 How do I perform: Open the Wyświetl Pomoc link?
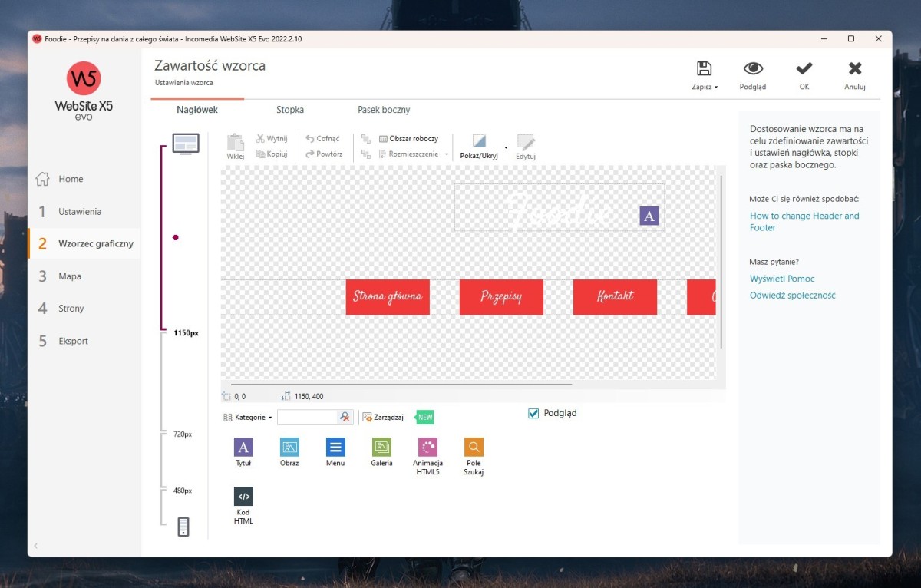(782, 279)
